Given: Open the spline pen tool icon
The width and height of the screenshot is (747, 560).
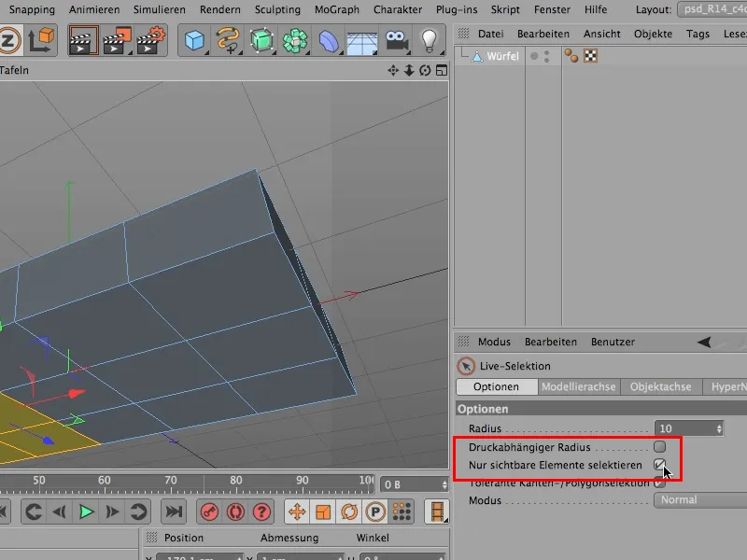Looking at the screenshot, I should tap(228, 40).
